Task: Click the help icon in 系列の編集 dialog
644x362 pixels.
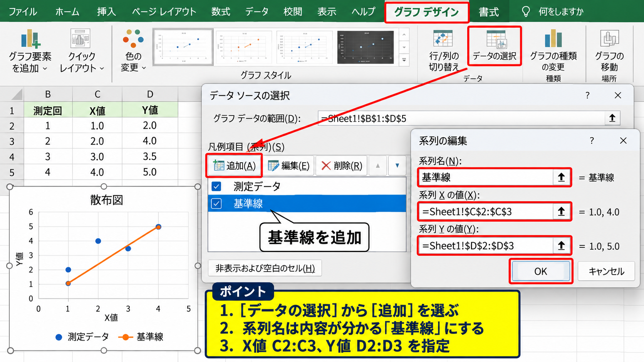Action: (592, 141)
